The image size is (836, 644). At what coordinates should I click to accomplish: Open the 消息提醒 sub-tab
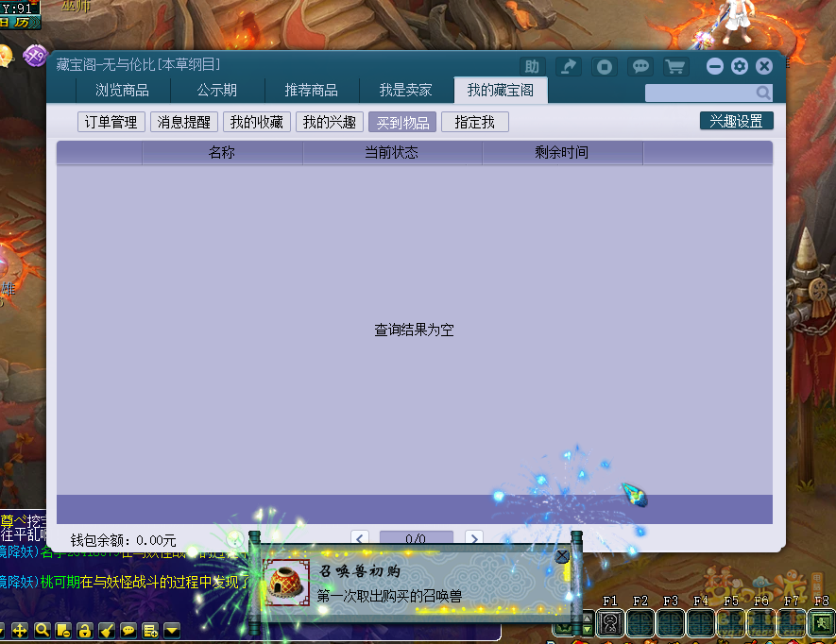(x=184, y=122)
